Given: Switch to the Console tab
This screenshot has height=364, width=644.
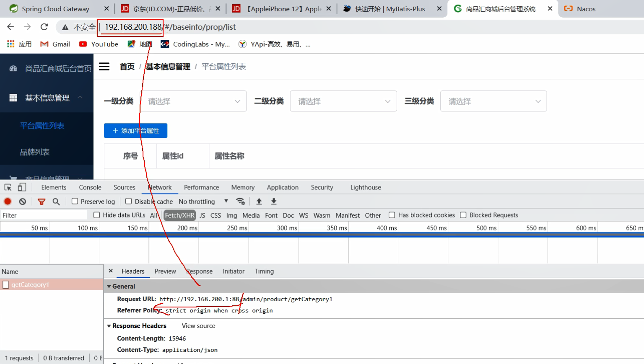Looking at the screenshot, I should [90, 187].
